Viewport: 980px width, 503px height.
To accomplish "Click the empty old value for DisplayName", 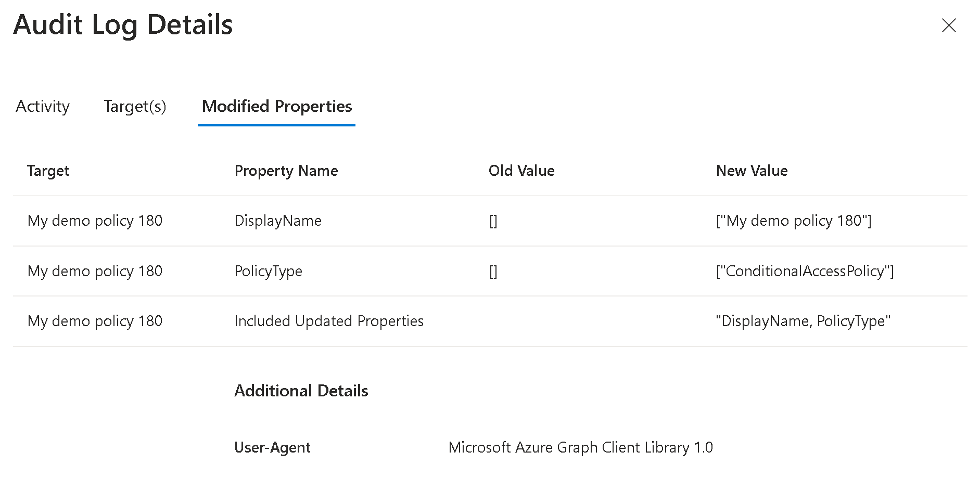I will click(493, 222).
